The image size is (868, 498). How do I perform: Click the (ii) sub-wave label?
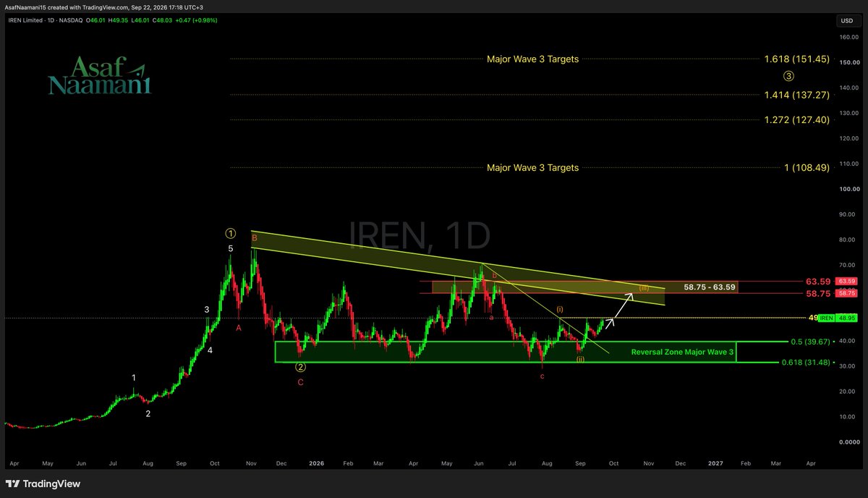coord(580,359)
